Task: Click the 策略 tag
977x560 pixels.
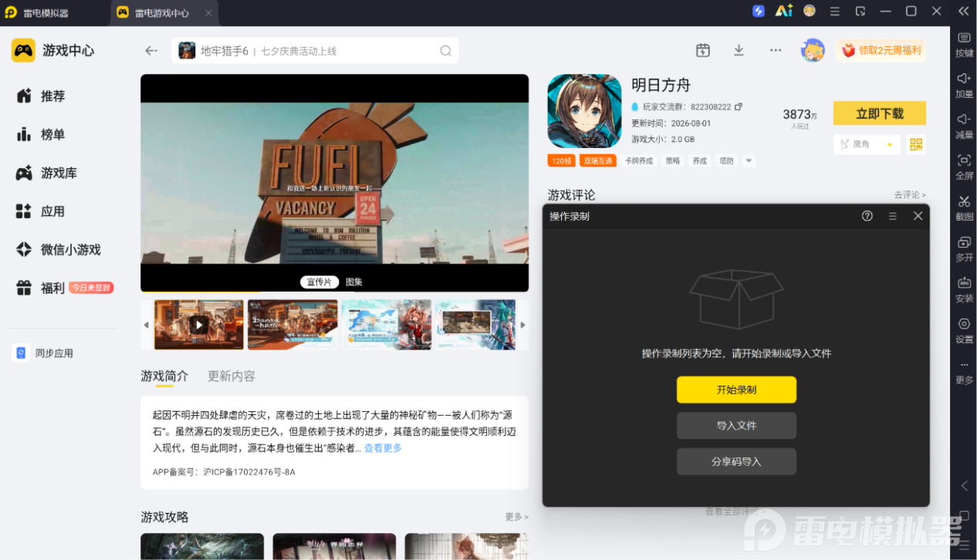Action: [x=673, y=161]
